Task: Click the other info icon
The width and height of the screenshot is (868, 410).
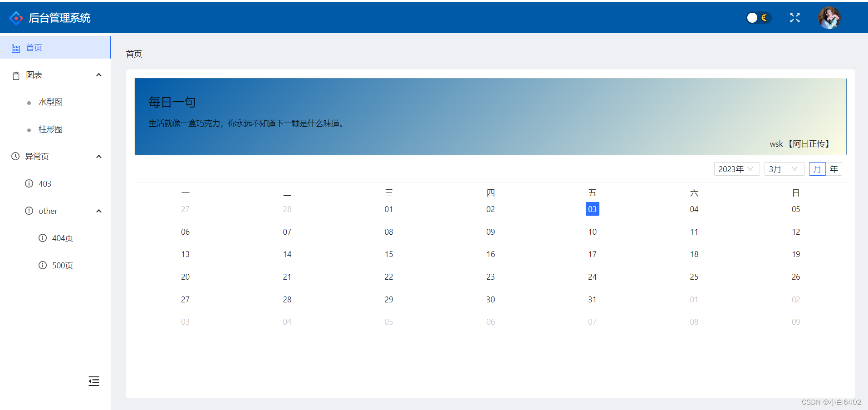Action: (x=29, y=211)
